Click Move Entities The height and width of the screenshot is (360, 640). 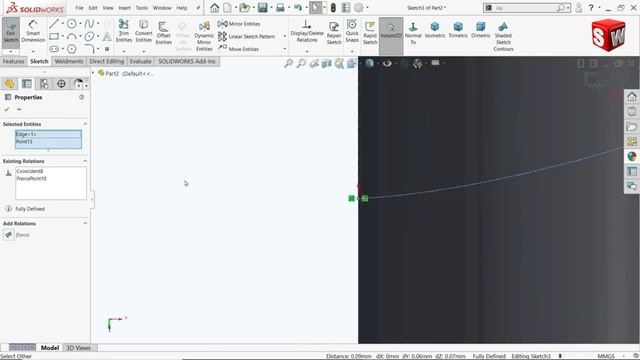pyautogui.click(x=239, y=49)
